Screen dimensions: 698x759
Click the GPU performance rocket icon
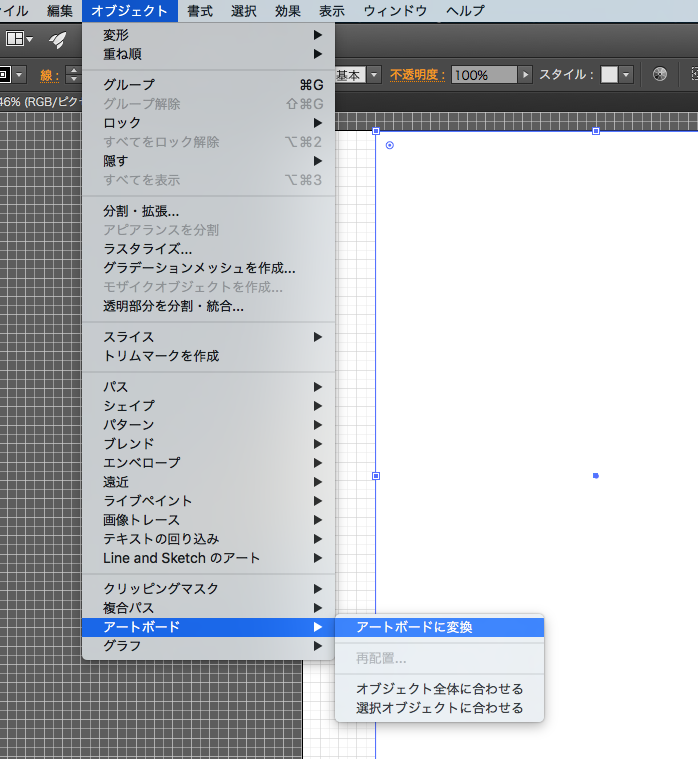click(58, 40)
